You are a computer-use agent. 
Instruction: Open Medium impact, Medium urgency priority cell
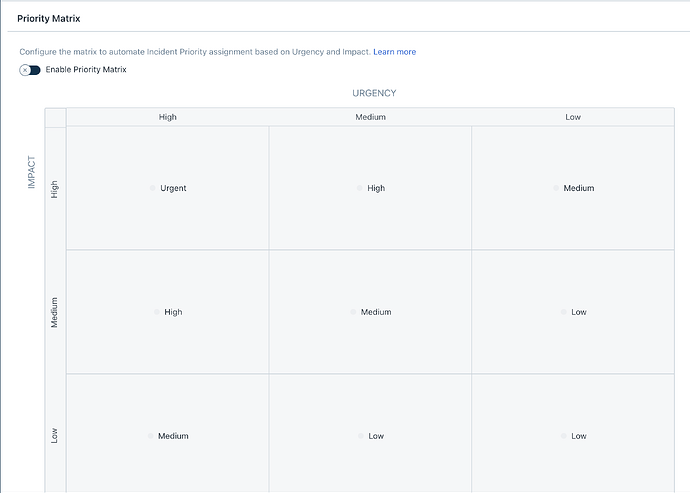371,312
